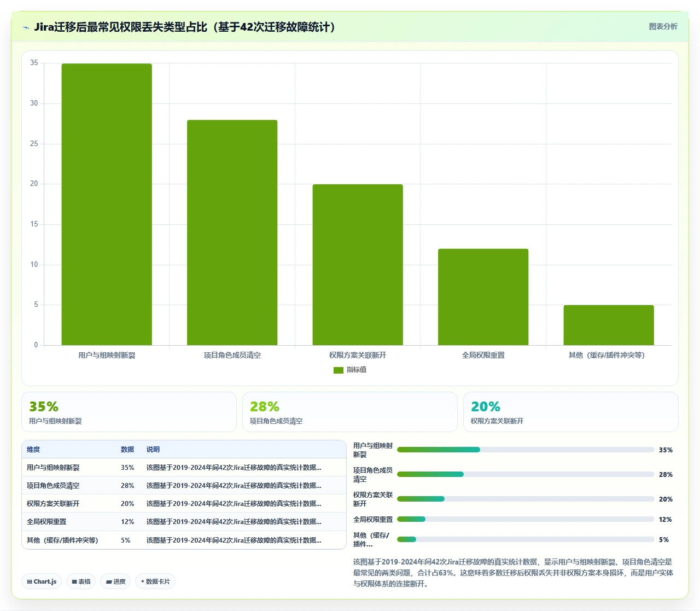Image resolution: width=700 pixels, height=611 pixels.
Task: Click the 35% value in table
Action: coord(127,468)
